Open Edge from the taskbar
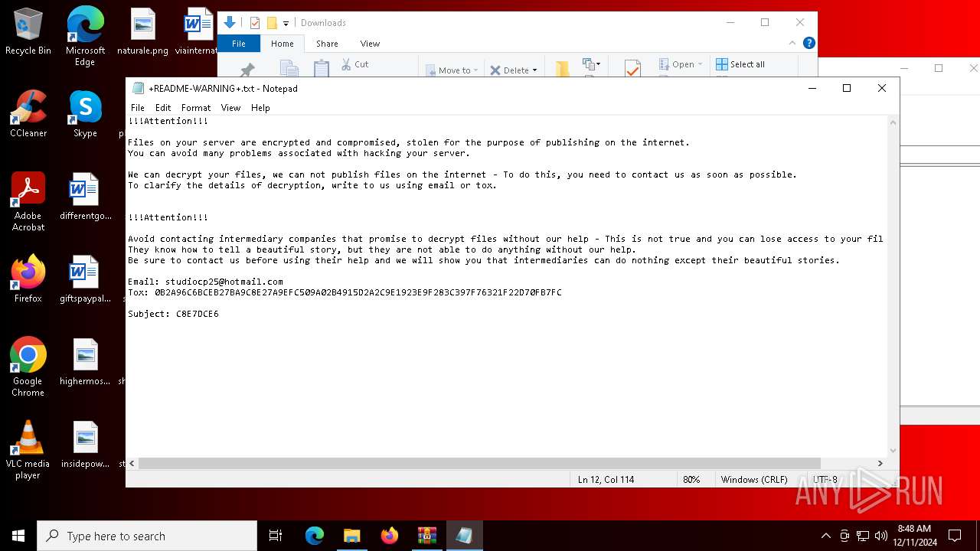The image size is (980, 551). (x=315, y=536)
